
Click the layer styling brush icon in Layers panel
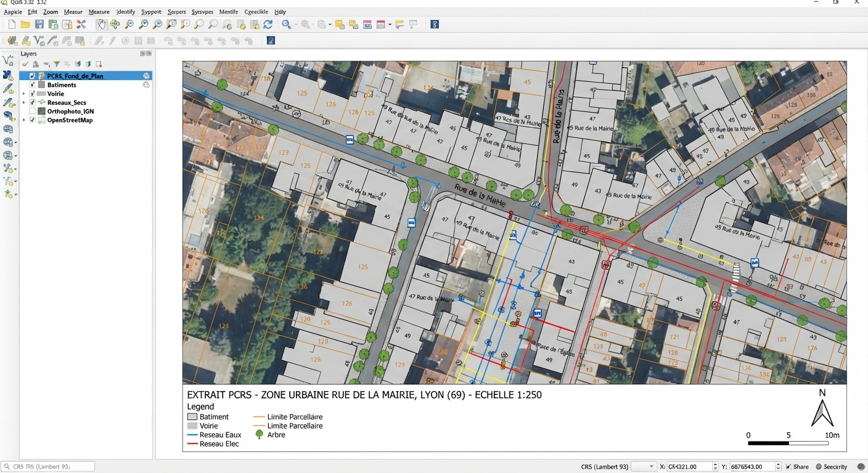(25, 64)
